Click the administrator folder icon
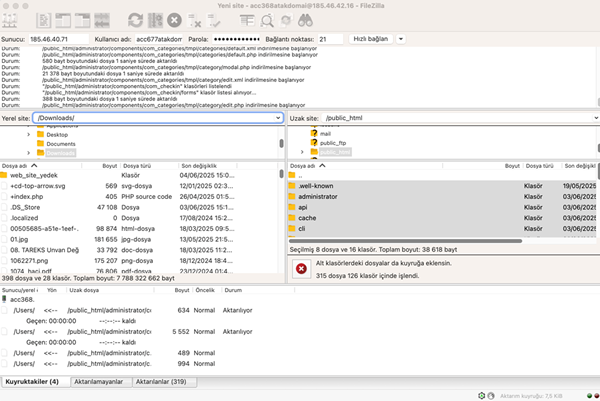The height and width of the screenshot is (401, 600). [x=292, y=196]
